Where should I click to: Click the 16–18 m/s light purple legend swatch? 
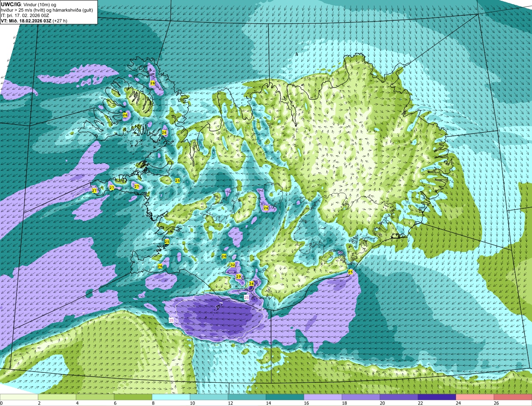pyautogui.click(x=323, y=397)
